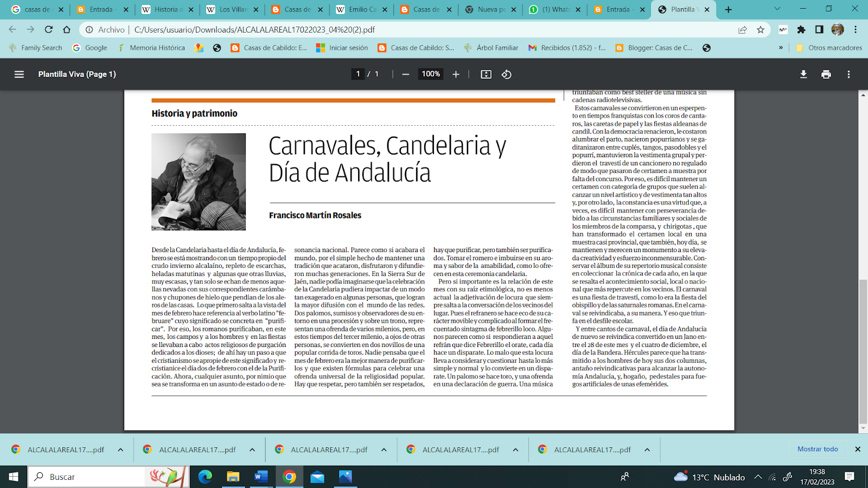Viewport: 868px width, 488px height.
Task: Zoom out of the PDF page
Action: (x=405, y=74)
